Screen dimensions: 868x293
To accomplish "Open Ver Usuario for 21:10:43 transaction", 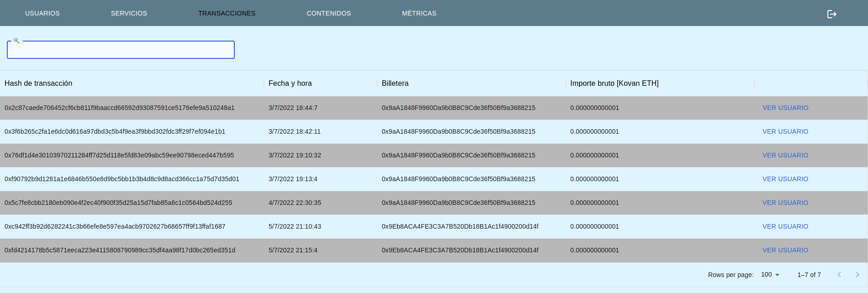I will (785, 226).
